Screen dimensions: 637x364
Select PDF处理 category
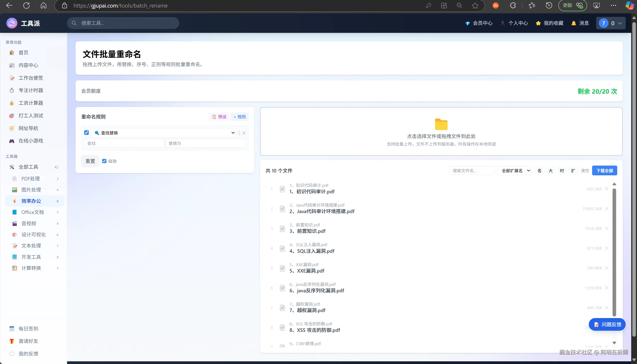point(35,178)
